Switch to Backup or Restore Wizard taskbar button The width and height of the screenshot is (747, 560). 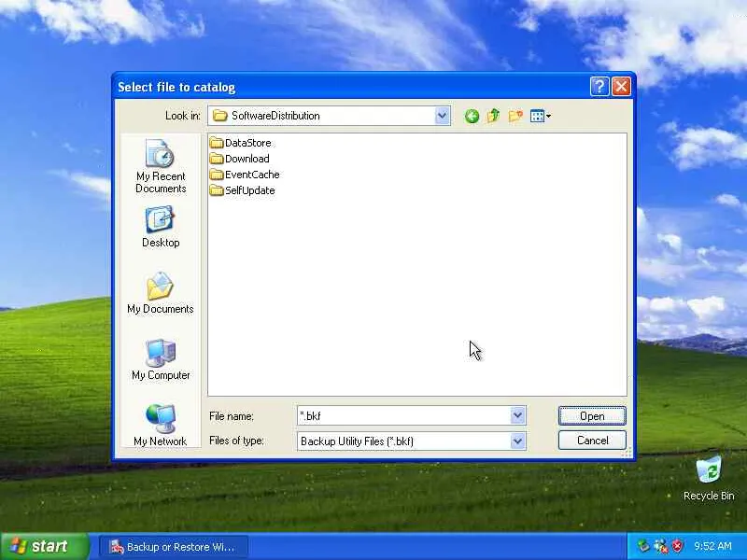[174, 547]
